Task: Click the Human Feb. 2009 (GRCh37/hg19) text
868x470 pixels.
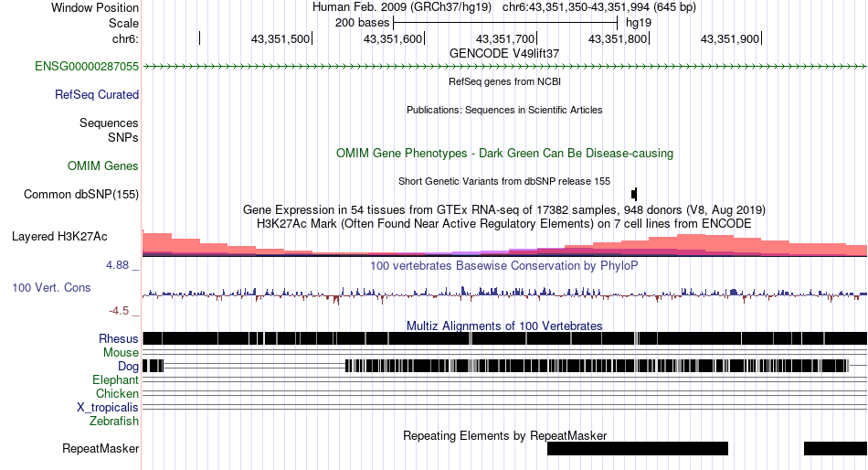Action: click(x=402, y=7)
